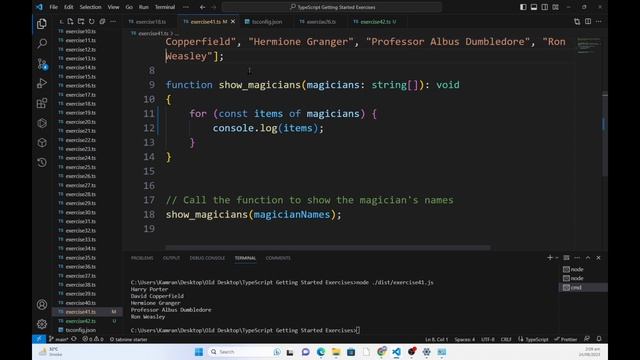Viewport: 640px width, 360px height.
Task: Close the exercise41.ts editor tab
Action: tap(233, 22)
